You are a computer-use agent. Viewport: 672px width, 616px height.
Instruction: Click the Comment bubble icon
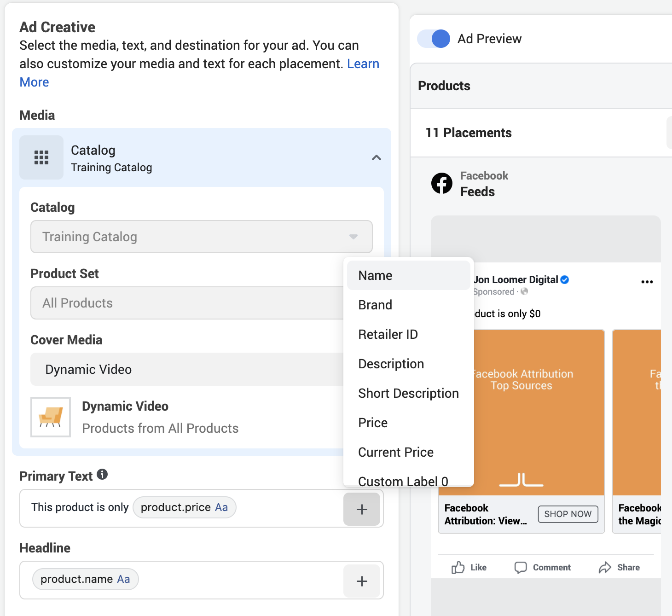tap(521, 567)
